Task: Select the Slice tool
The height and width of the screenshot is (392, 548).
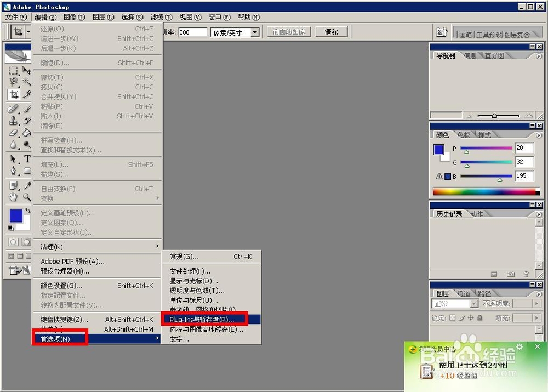Action: 26,94
